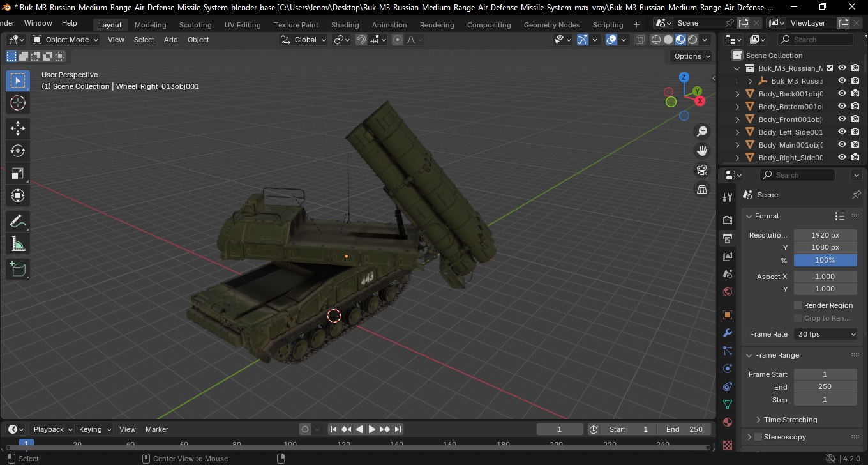Toggle snapping magnet
This screenshot has height=465, width=868.
pos(361,40)
